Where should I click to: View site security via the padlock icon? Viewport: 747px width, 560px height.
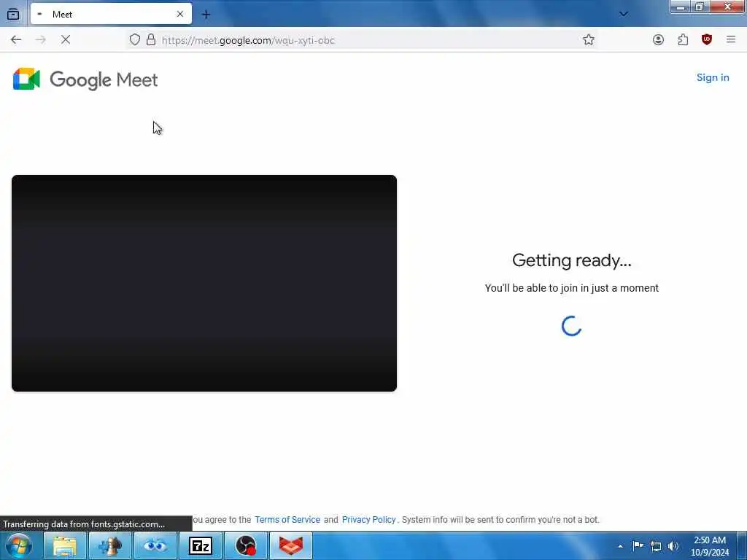pos(151,40)
